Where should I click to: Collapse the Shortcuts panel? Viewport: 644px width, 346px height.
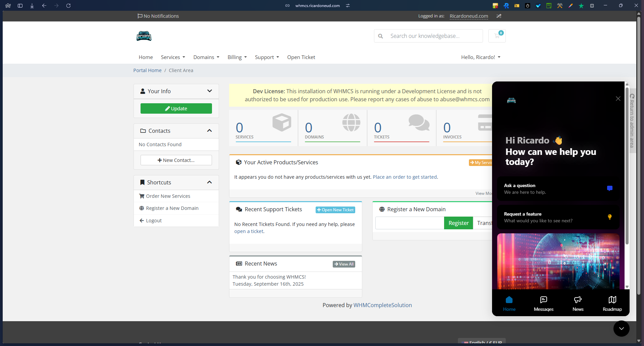coord(210,182)
